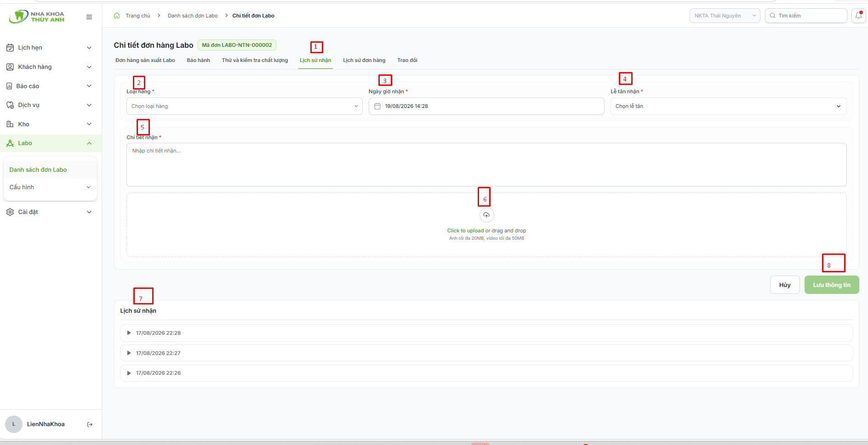Click the Lưu thông tin button
868x445 pixels.
pyautogui.click(x=832, y=285)
